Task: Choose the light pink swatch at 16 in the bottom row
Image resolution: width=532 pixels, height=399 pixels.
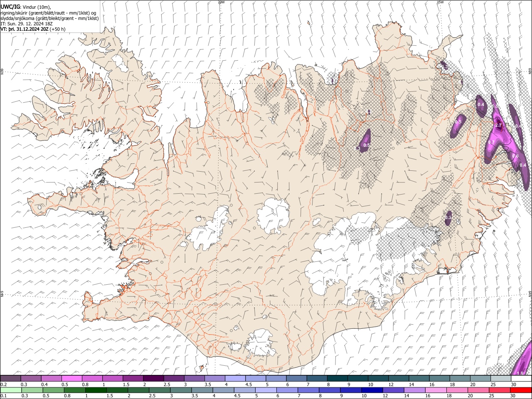Action: click(436, 390)
